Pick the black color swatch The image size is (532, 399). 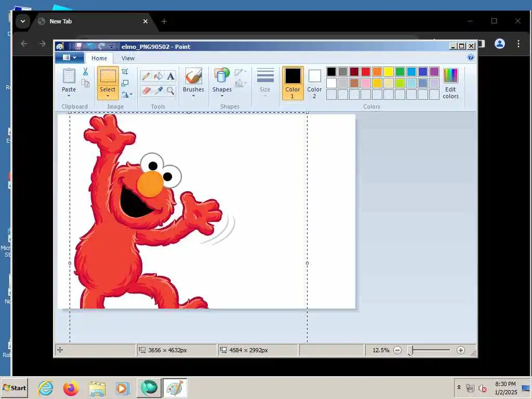point(331,72)
